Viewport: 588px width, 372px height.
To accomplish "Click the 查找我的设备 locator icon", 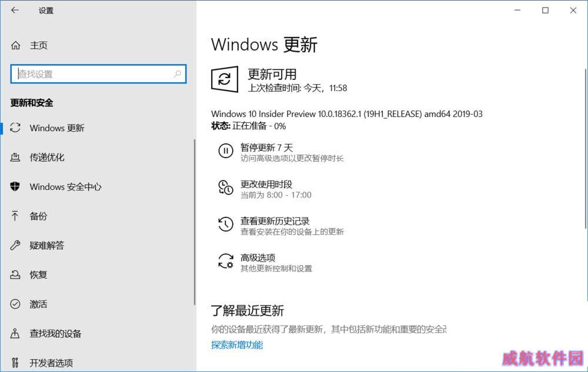I will pyautogui.click(x=15, y=333).
